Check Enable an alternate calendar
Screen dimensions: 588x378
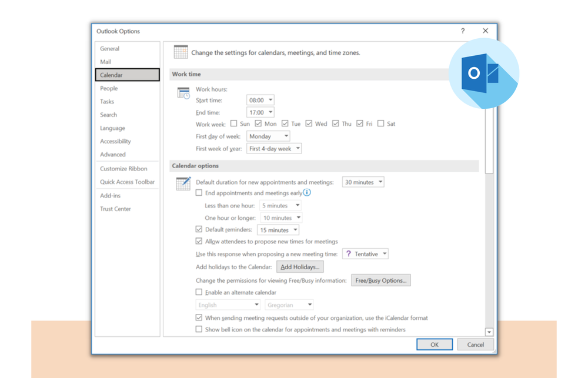point(199,292)
